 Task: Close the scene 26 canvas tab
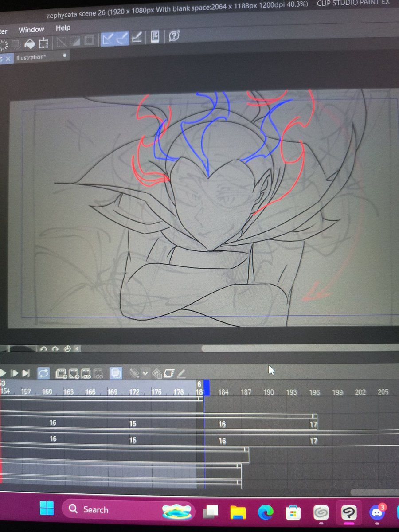8,59
